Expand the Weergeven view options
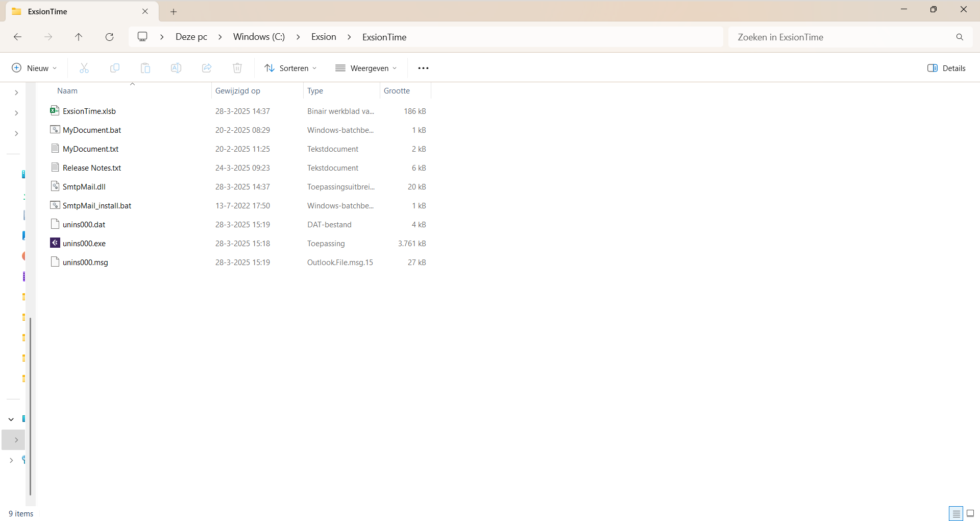Image resolution: width=980 pixels, height=521 pixels. coord(366,68)
